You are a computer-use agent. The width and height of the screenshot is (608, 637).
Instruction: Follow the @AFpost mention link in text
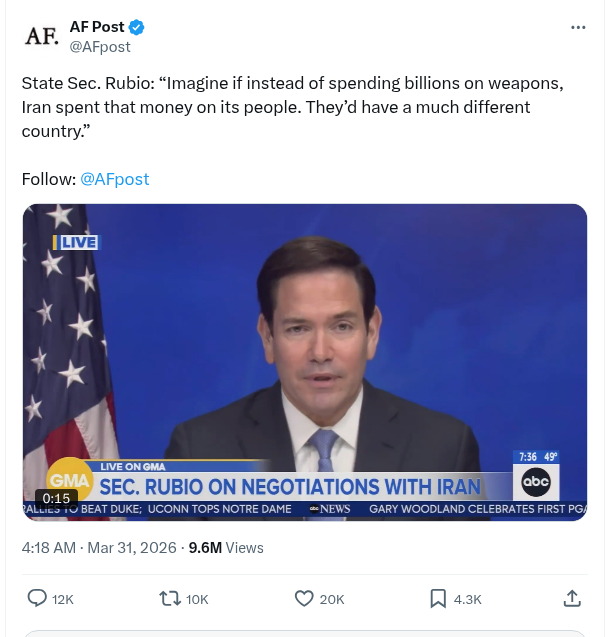pos(114,179)
